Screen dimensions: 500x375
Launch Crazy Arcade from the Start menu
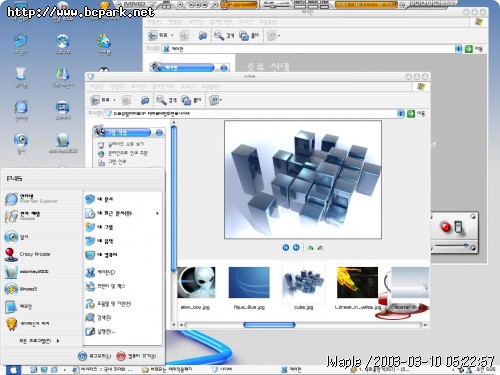coord(28,254)
